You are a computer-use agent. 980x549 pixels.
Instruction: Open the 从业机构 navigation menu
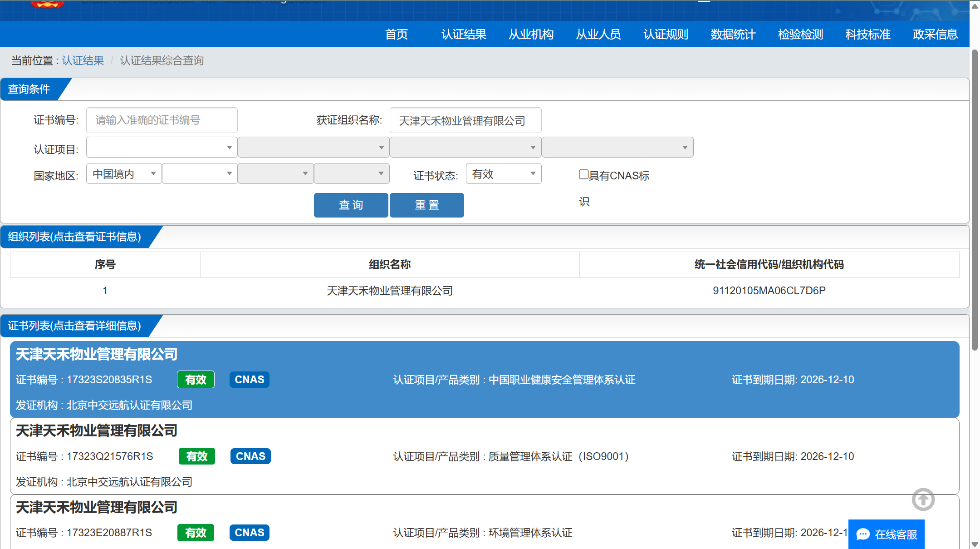click(531, 34)
